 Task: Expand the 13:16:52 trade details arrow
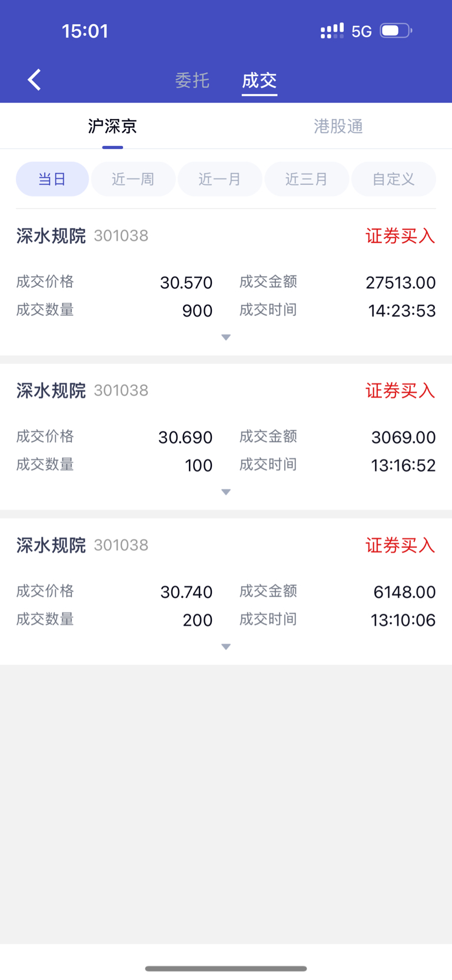pyautogui.click(x=226, y=492)
